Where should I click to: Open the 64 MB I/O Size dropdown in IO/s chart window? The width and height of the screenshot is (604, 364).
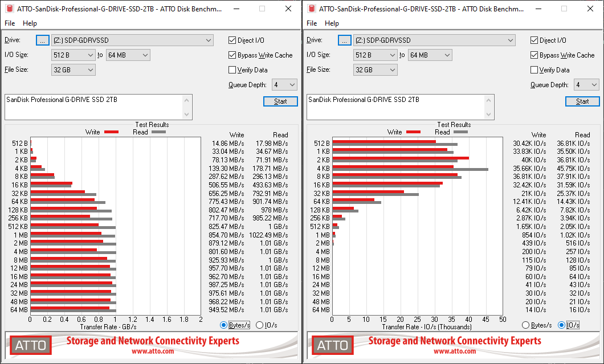pos(430,55)
